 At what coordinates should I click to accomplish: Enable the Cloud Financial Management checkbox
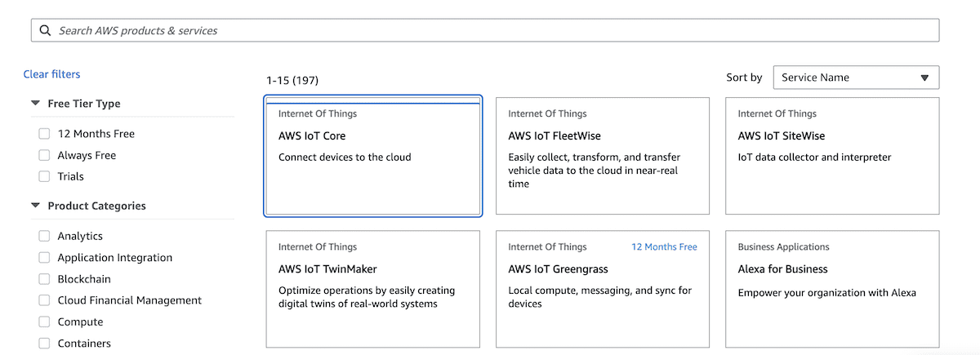tap(44, 300)
